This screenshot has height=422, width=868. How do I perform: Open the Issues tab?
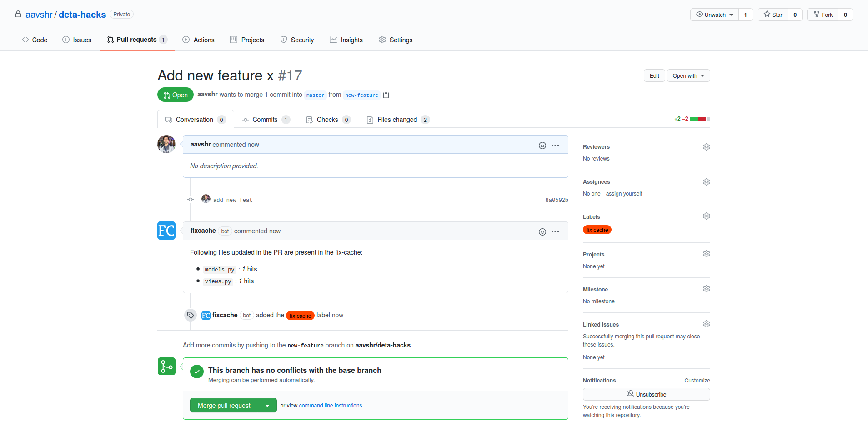point(77,40)
